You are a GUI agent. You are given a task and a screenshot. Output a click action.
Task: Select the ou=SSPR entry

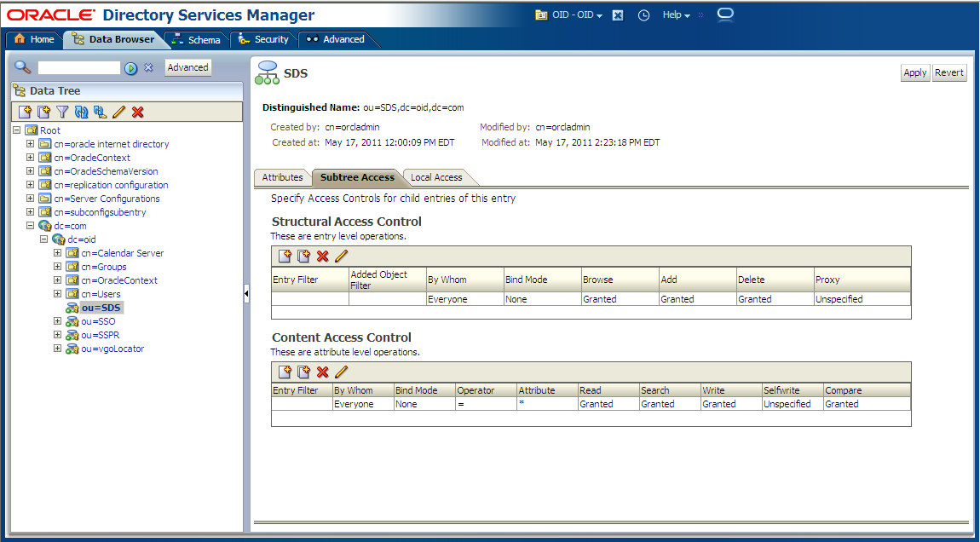tap(101, 335)
